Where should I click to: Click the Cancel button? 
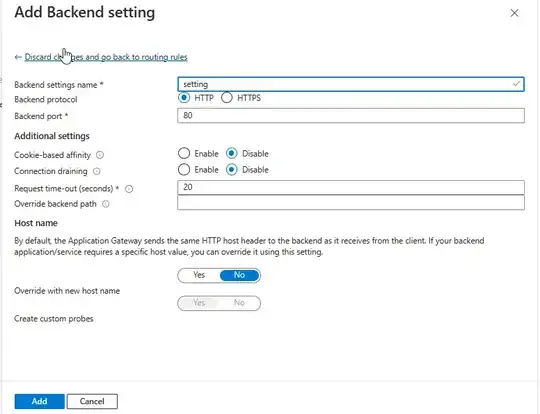pyautogui.click(x=92, y=401)
